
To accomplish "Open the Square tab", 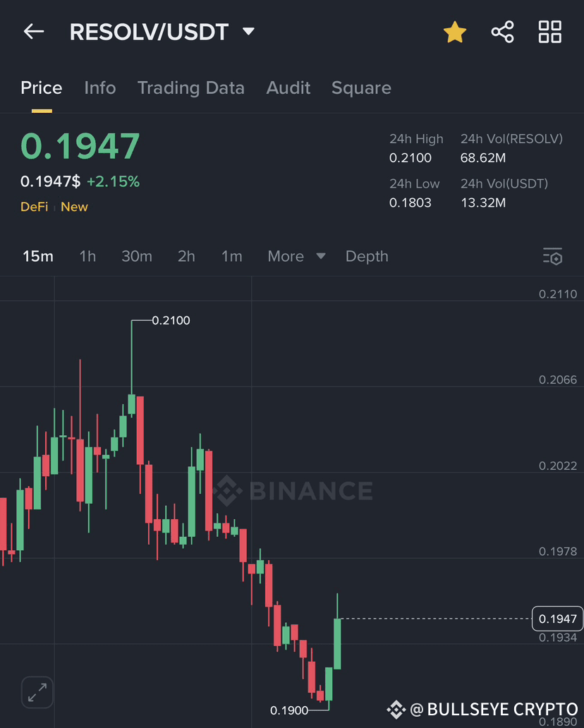I will 361,87.
